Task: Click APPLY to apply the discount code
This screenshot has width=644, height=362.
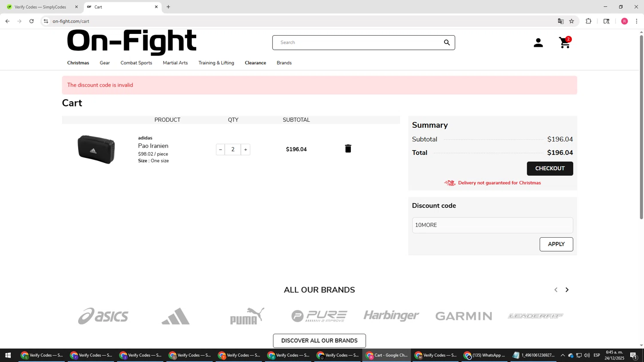Action: coord(556,244)
